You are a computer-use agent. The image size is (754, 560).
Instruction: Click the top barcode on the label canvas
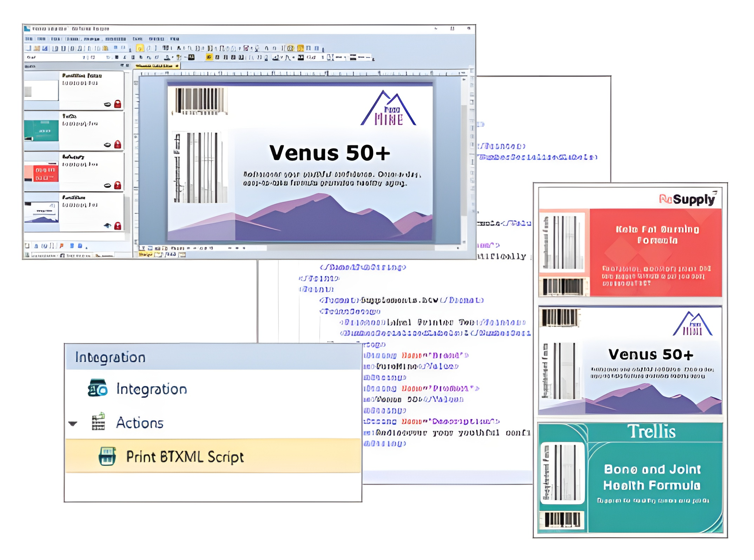[x=200, y=101]
